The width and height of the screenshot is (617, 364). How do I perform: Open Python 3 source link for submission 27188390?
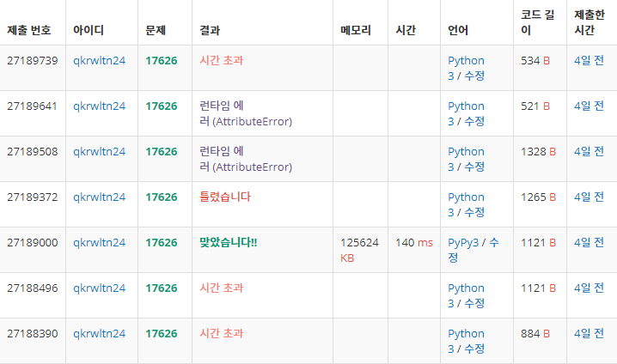(x=466, y=341)
